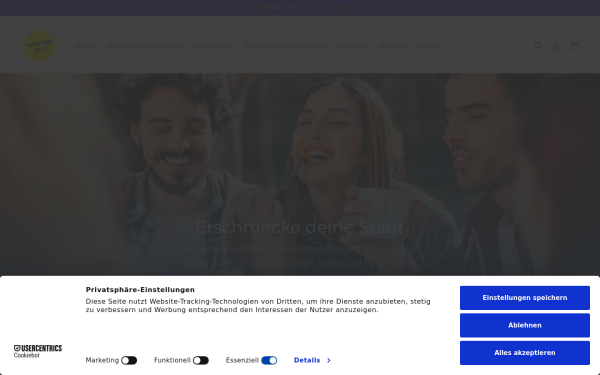Viewport: 600px width, 375px height.
Task: Click the Alles akzeptieren button
Action: (x=525, y=353)
